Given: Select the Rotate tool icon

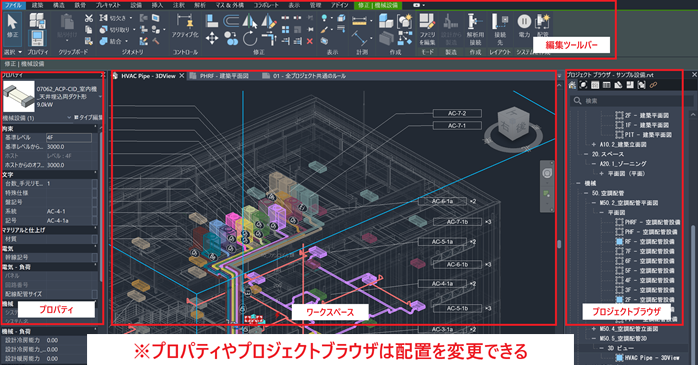Looking at the screenshot, I should pyautogui.click(x=250, y=39).
